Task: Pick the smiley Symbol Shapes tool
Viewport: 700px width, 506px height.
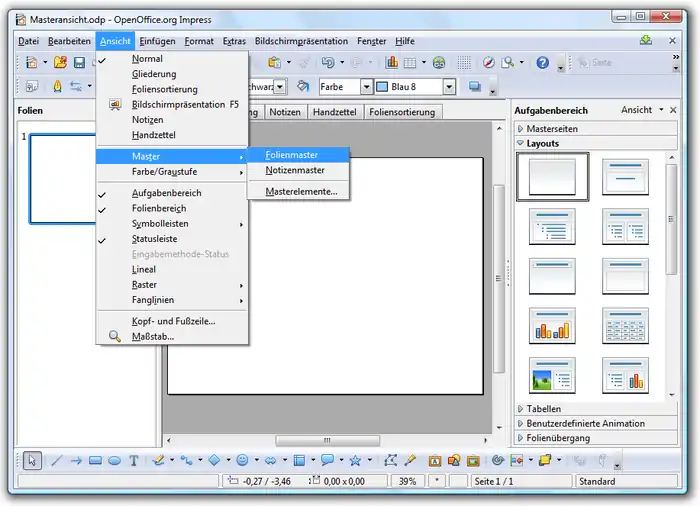Action: 242,460
